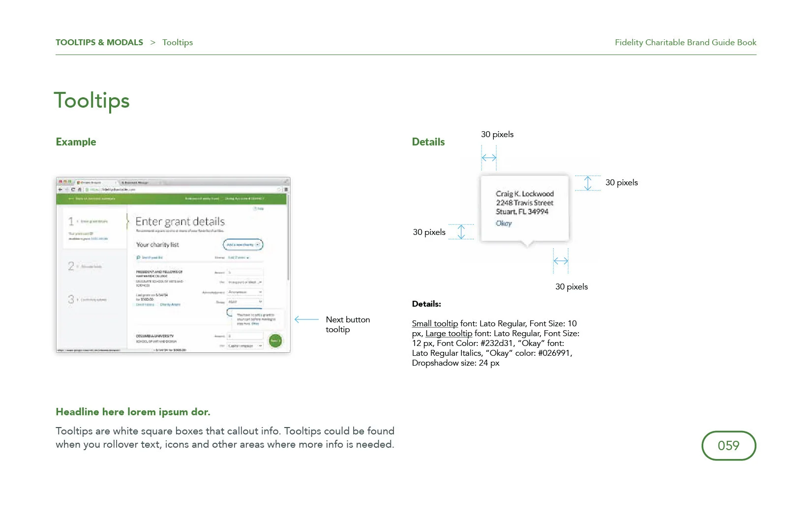
Task: Click the search icon beside 'Search your list'
Action: 138,258
